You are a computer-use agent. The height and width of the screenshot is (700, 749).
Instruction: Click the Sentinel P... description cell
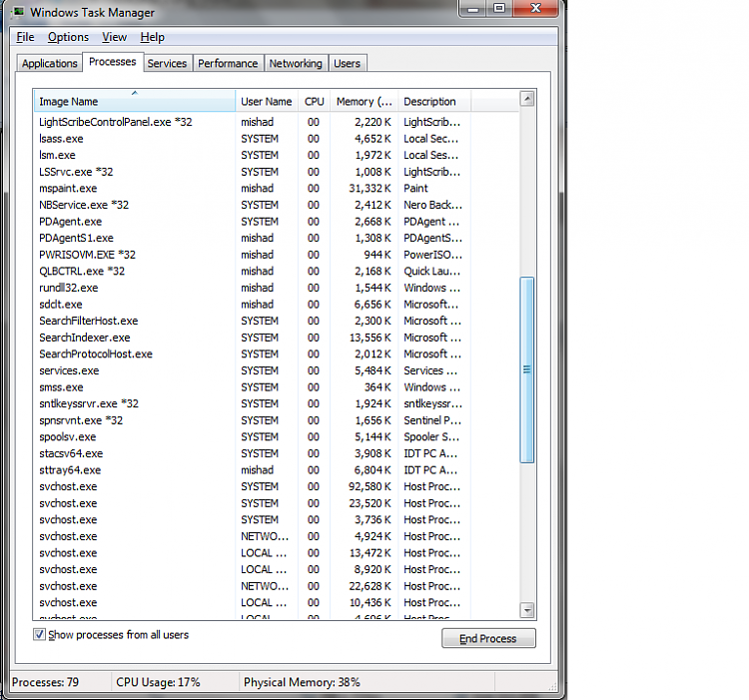[432, 420]
